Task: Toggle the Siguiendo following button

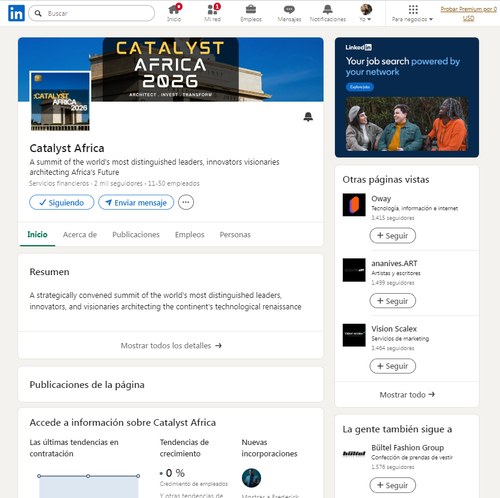Action: pyautogui.click(x=62, y=202)
